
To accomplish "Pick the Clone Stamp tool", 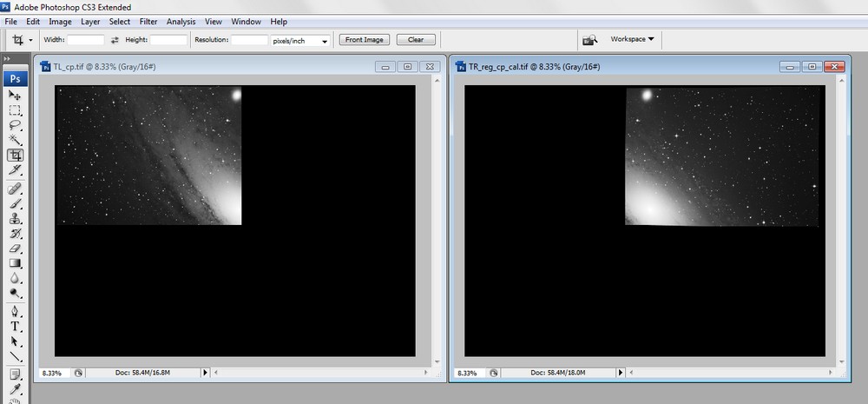I will pyautogui.click(x=15, y=218).
